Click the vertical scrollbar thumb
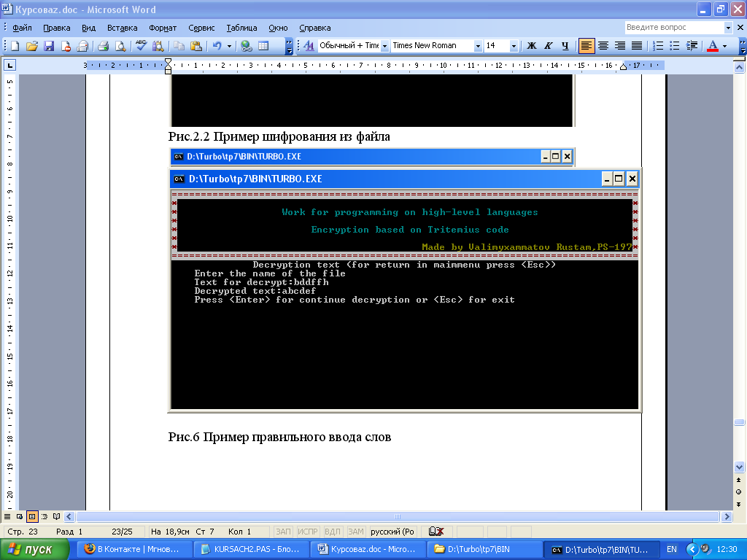Screen dimensions: 747x560 click(x=739, y=422)
